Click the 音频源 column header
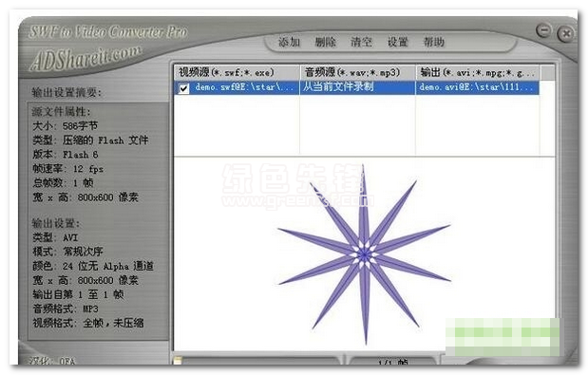The width and height of the screenshot is (588, 375). pyautogui.click(x=357, y=72)
